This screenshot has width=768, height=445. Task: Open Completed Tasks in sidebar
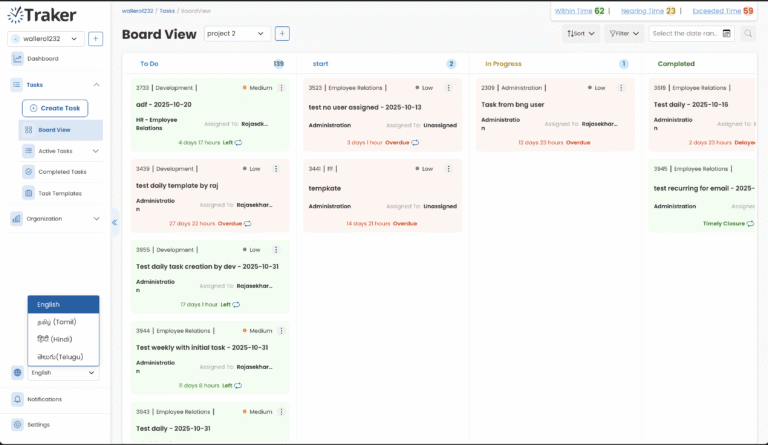click(62, 172)
